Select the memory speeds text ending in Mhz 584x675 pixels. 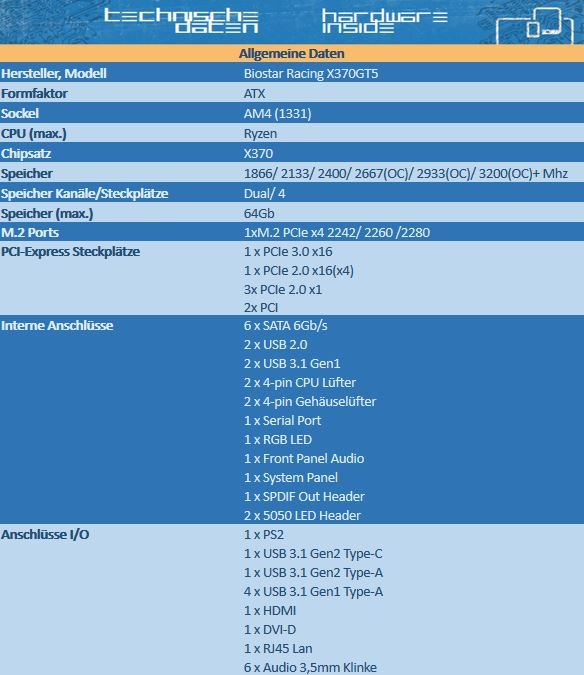pos(405,173)
